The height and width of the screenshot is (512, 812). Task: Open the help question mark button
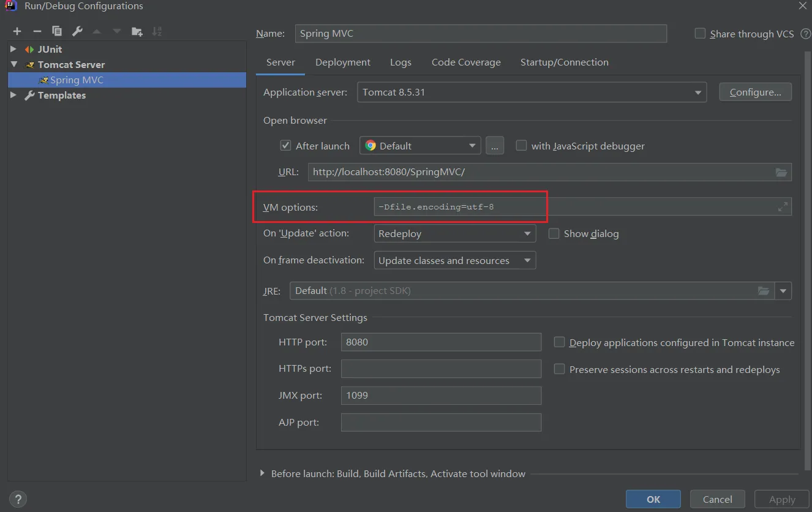18,499
